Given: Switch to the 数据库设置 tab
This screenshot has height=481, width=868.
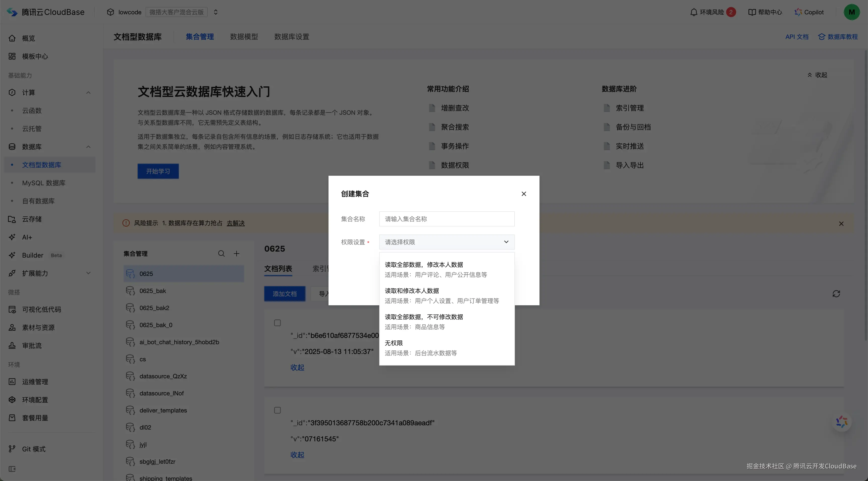Looking at the screenshot, I should click(x=291, y=37).
